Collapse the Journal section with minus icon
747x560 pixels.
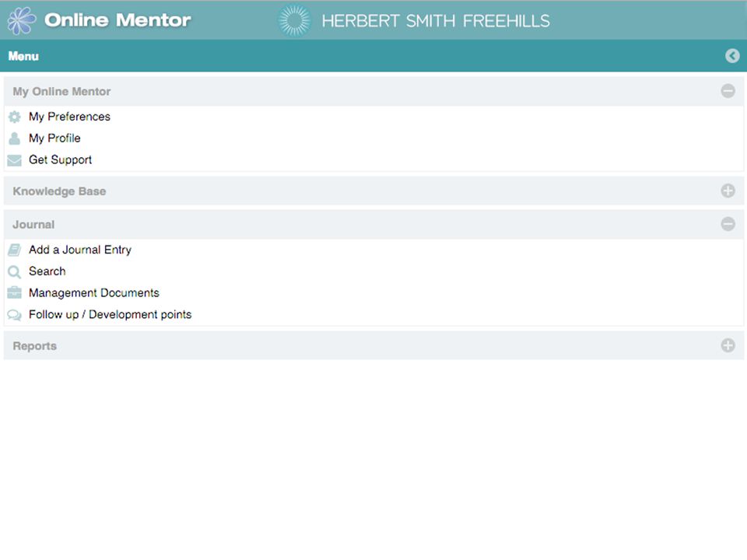click(728, 224)
